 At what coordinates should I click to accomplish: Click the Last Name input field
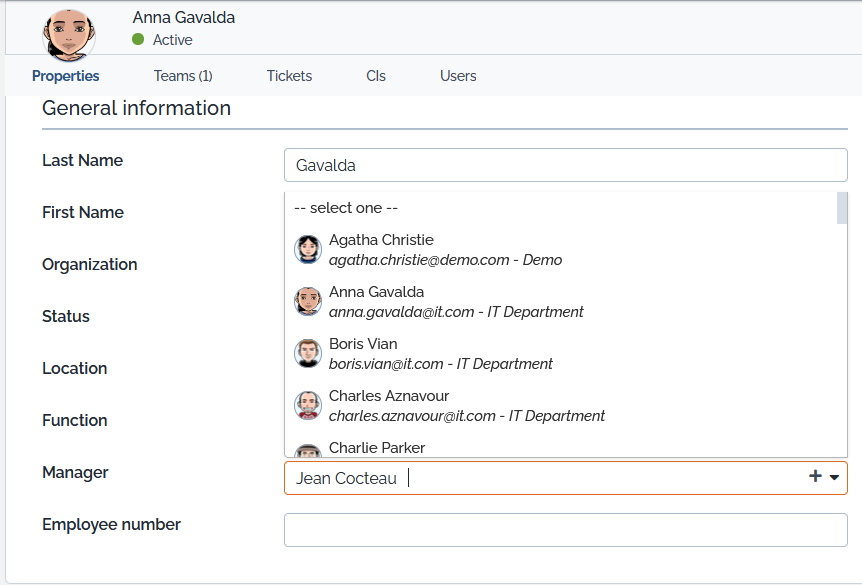(x=565, y=165)
